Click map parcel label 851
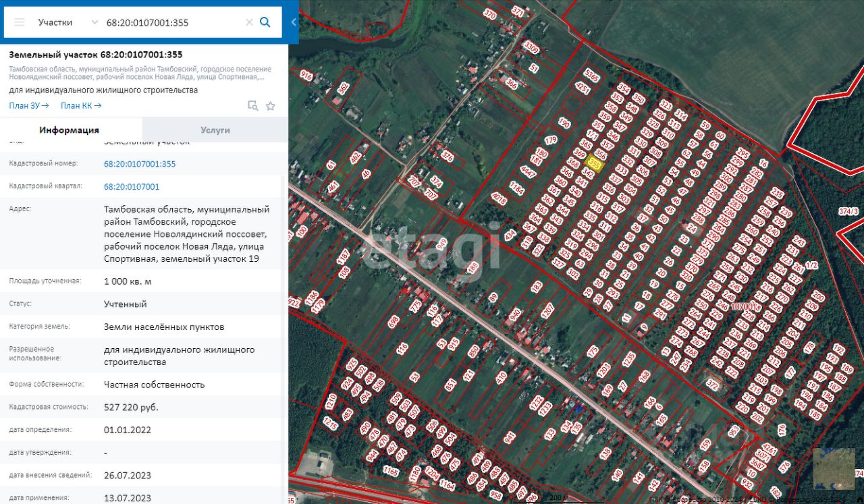The height and width of the screenshot is (504, 864). (x=451, y=385)
